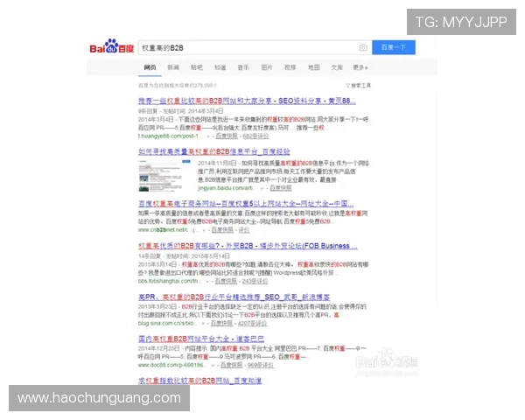
Task: Expand dropdown arrow beside fobshanghai URL
Action: (208, 282)
